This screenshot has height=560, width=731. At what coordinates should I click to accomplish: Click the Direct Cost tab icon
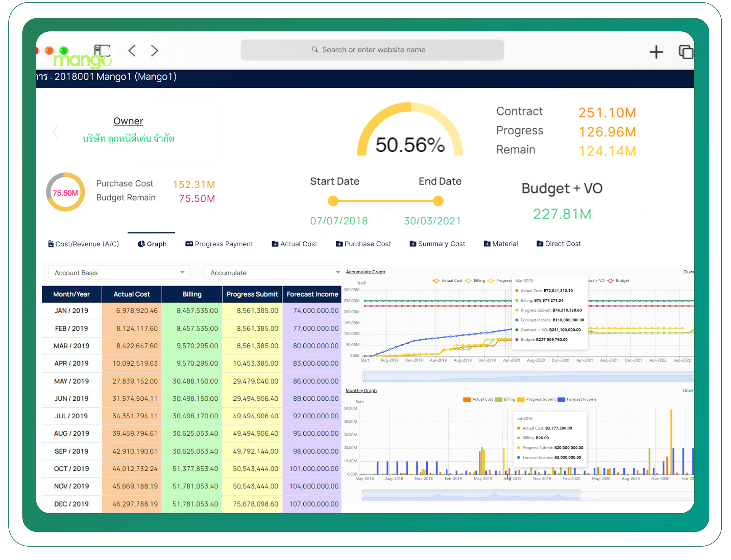[x=540, y=244]
